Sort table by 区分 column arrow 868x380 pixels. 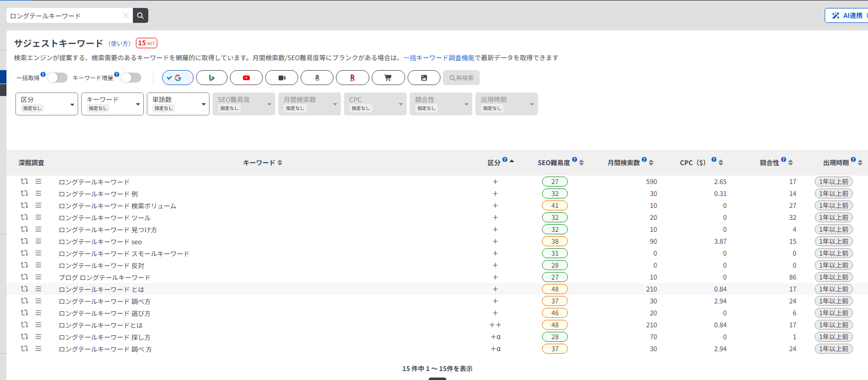[512, 161]
